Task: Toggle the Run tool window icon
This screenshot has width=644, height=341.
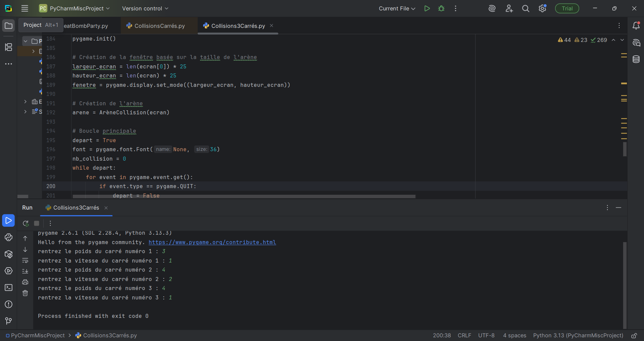Action: click(8, 220)
